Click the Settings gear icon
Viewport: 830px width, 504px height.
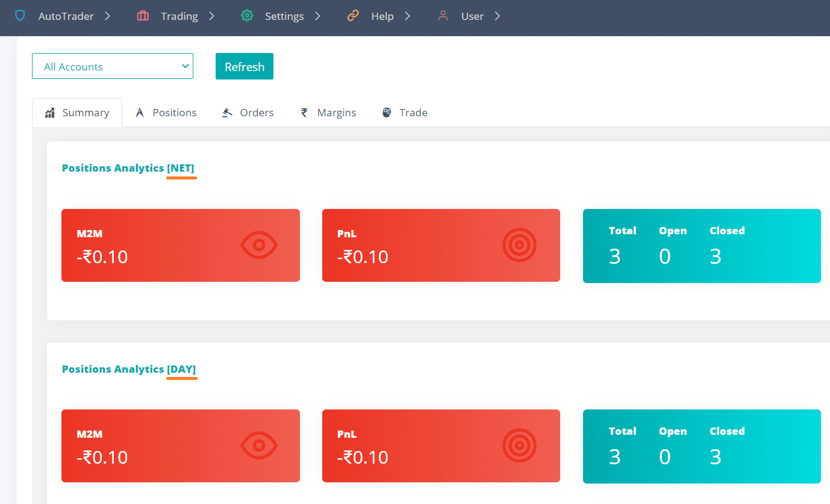pos(247,16)
